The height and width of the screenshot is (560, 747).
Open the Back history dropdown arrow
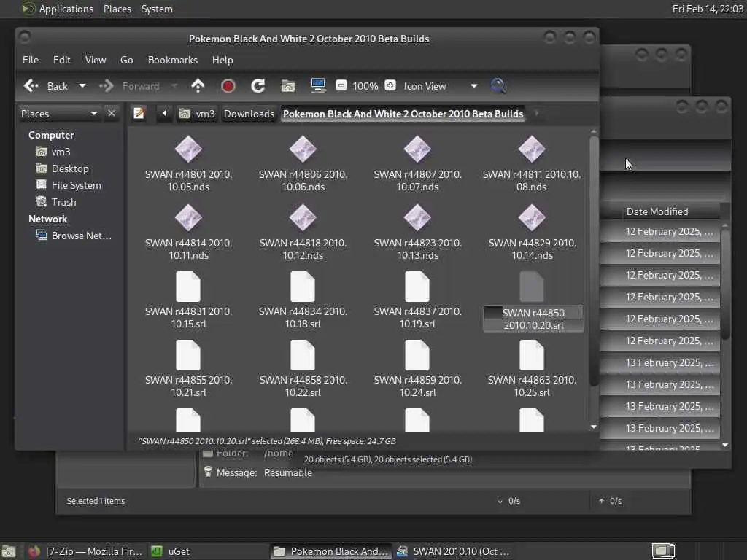82,86
